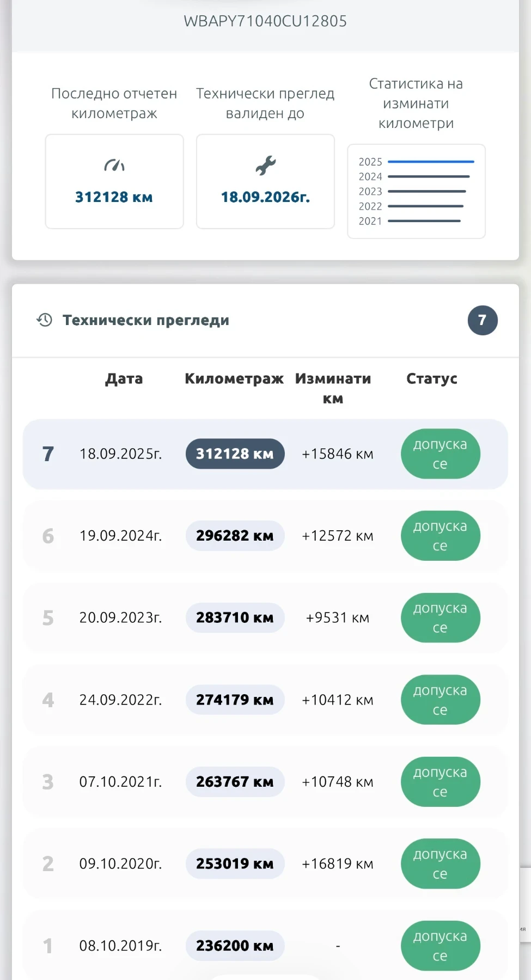Click the history clock icon beside Технически прегледи
This screenshot has height=980, width=531.
(x=45, y=320)
